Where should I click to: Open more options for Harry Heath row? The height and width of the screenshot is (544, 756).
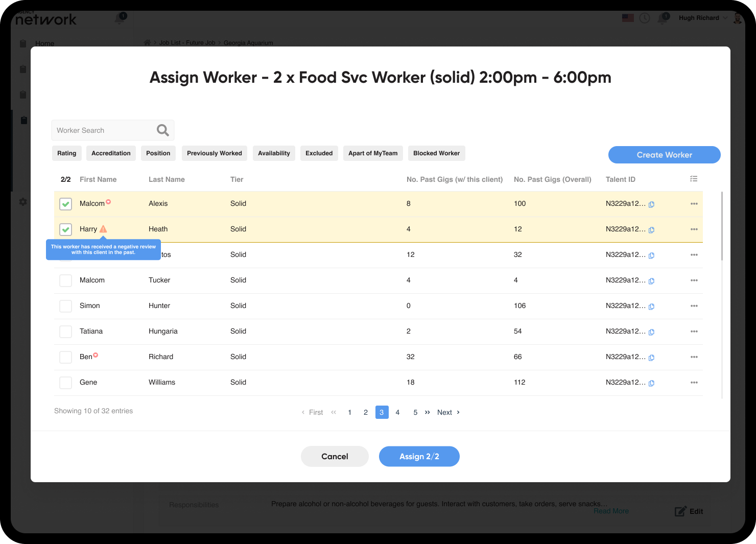(x=694, y=229)
